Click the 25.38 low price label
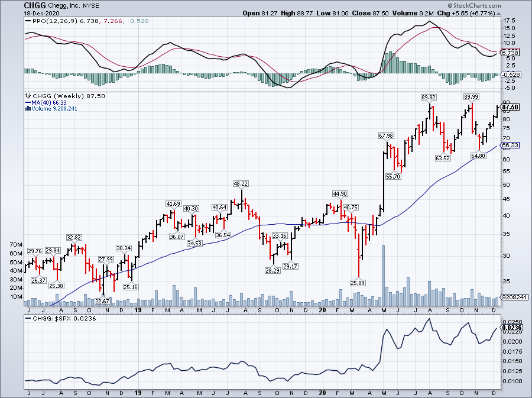 [x=56, y=286]
